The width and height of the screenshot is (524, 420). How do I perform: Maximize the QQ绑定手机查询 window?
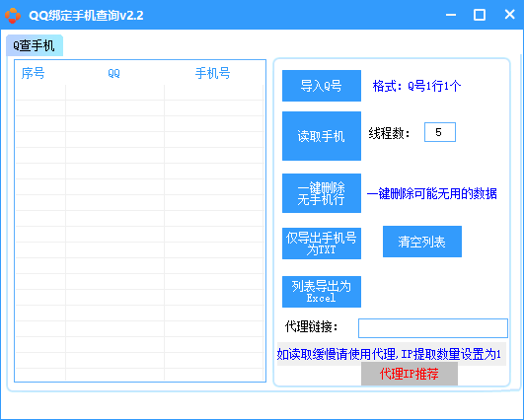coord(480,15)
